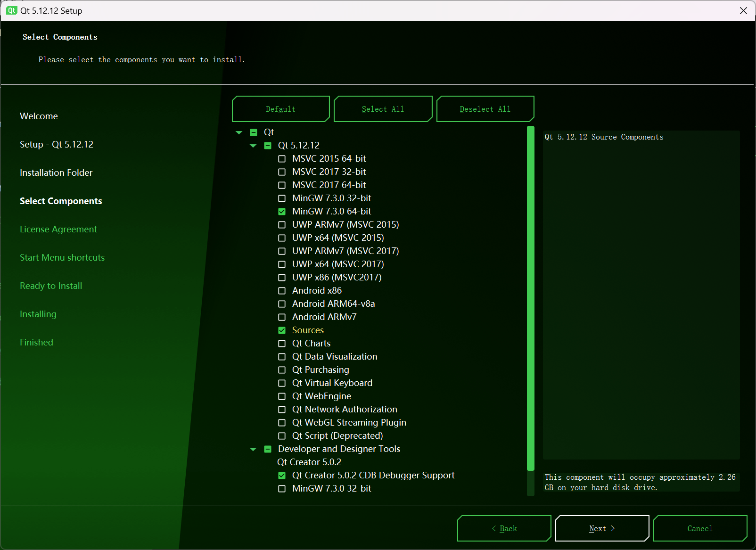This screenshot has width=756, height=550.
Task: Select the Sources row label
Action: click(308, 330)
